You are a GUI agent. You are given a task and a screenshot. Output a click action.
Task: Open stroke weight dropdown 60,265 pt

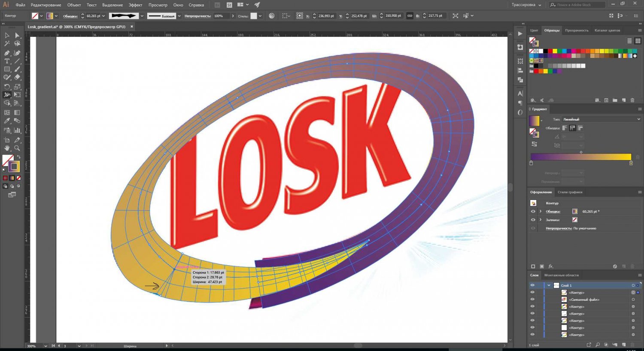click(103, 16)
